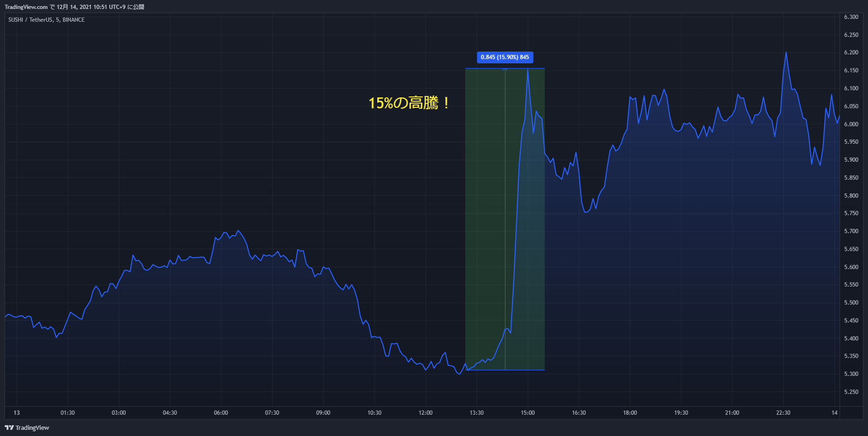Click price axis label 5.300
Image resolution: width=868 pixels, height=436 pixels.
[851, 374]
